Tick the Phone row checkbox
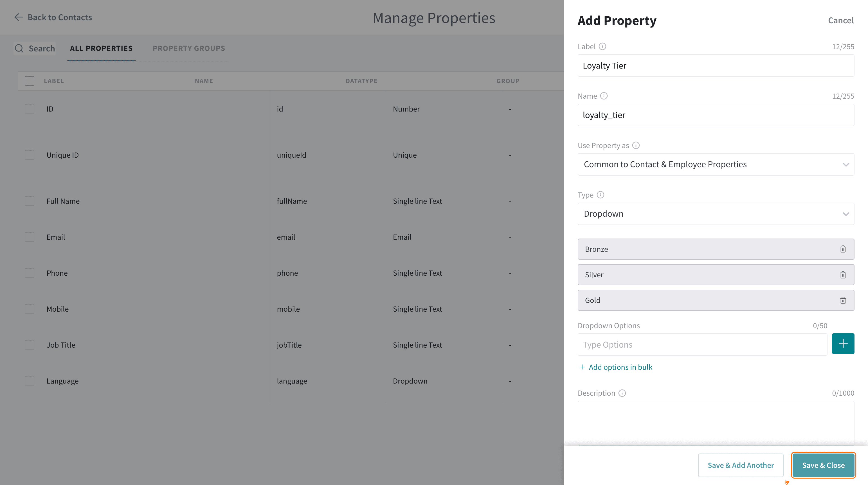Image resolution: width=868 pixels, height=485 pixels. click(30, 273)
